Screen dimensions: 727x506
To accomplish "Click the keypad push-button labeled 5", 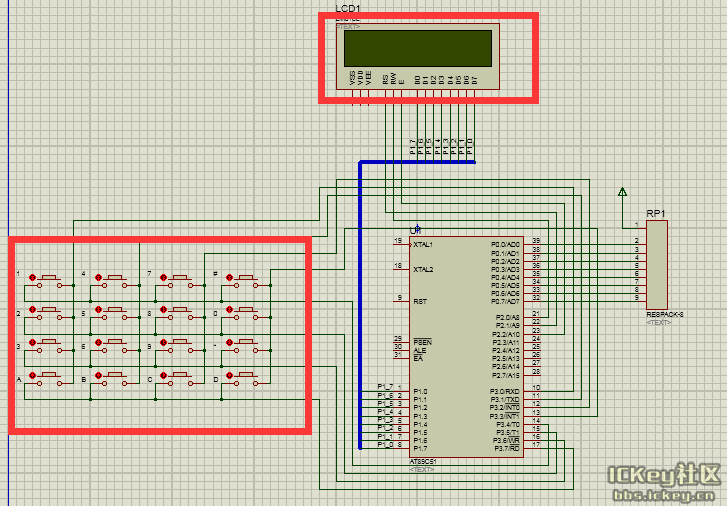I will (x=115, y=314).
